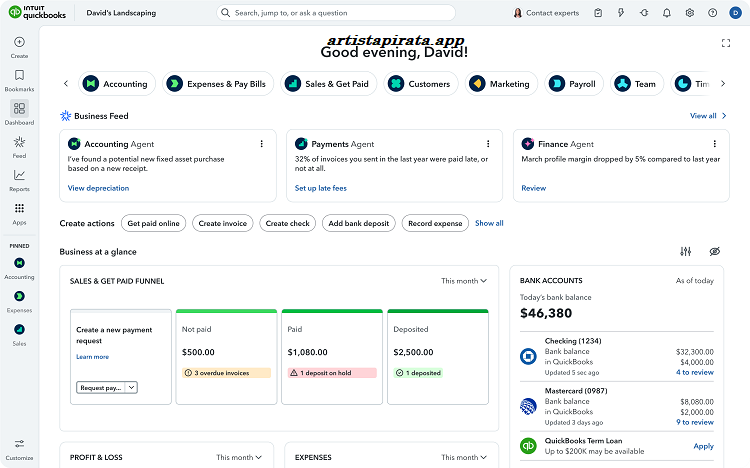The width and height of the screenshot is (750, 468).
Task: Open Customize at sidebar bottom
Action: tap(19, 449)
